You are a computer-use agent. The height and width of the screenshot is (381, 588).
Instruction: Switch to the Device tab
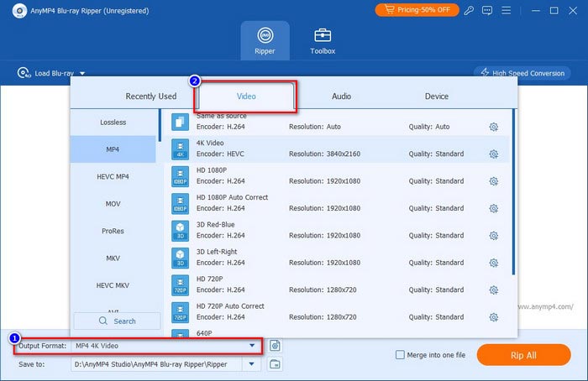tap(437, 97)
